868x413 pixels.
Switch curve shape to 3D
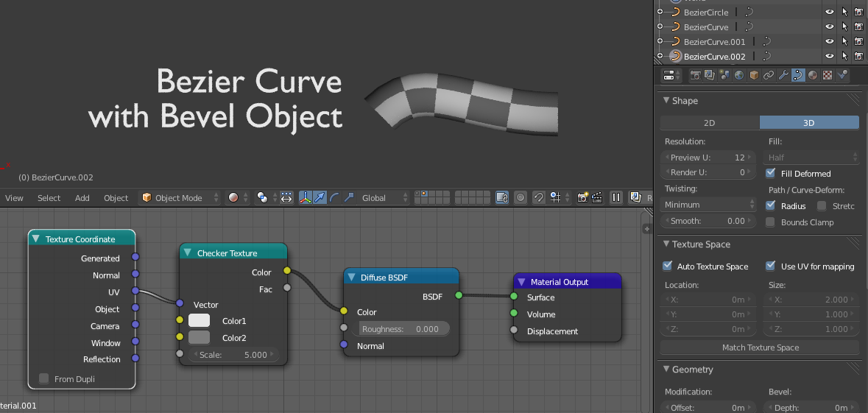pos(809,122)
